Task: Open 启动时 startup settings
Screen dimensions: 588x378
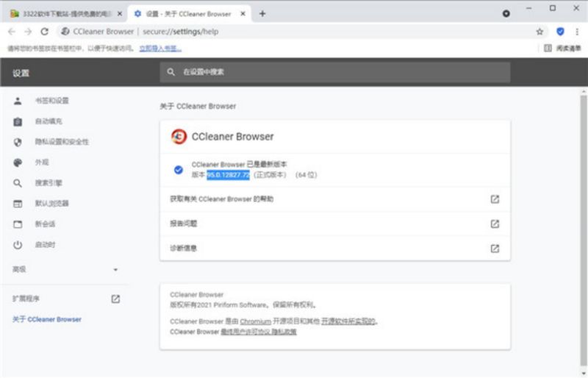Action: pos(46,245)
